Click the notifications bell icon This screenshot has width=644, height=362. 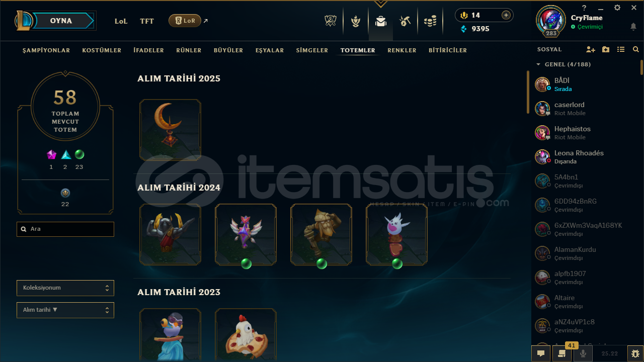coord(633,27)
